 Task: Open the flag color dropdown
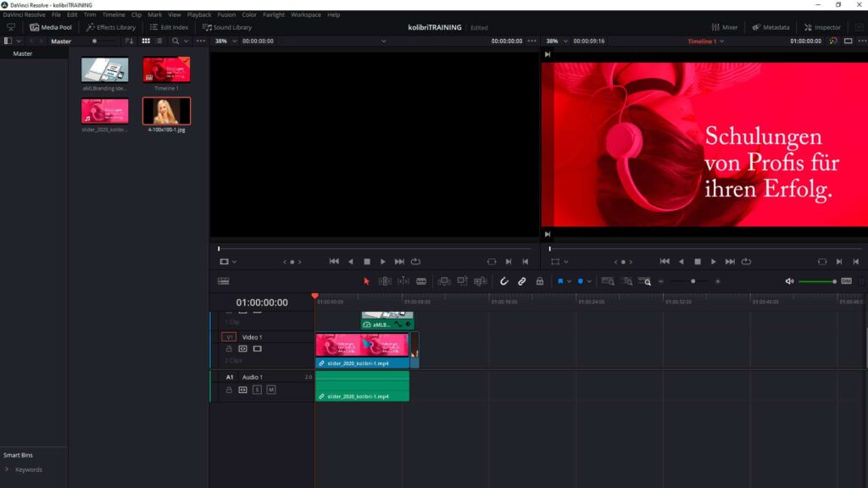569,281
